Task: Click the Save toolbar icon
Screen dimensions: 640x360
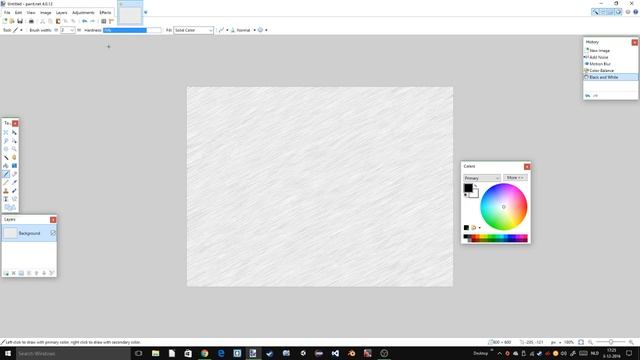Action: (x=20, y=21)
